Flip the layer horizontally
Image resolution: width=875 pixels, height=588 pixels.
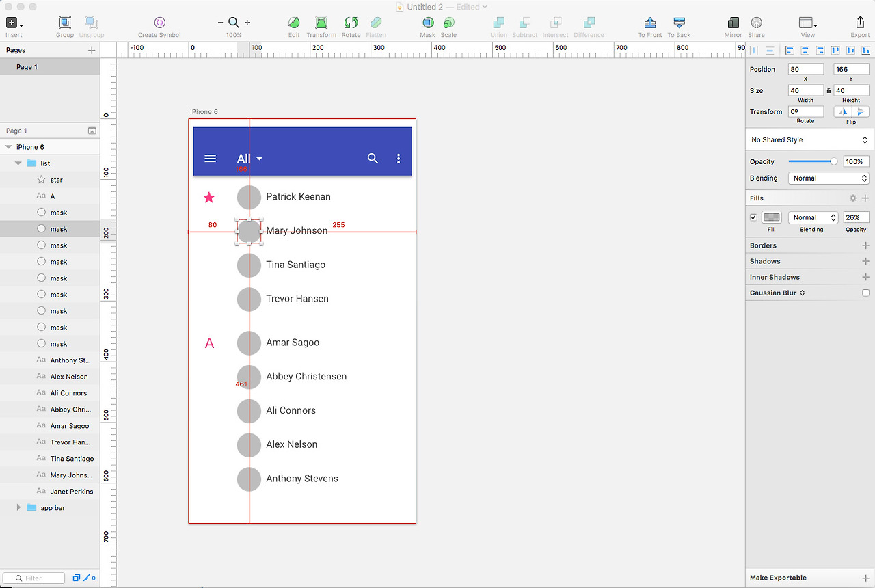click(843, 111)
